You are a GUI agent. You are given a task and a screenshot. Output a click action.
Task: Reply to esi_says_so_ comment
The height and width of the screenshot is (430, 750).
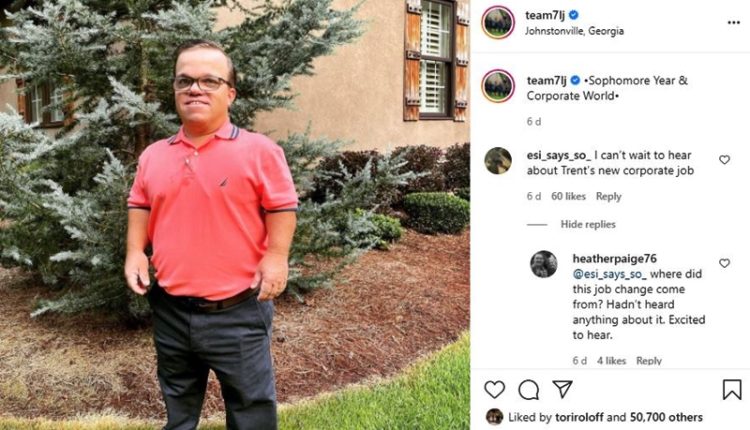[x=608, y=197]
